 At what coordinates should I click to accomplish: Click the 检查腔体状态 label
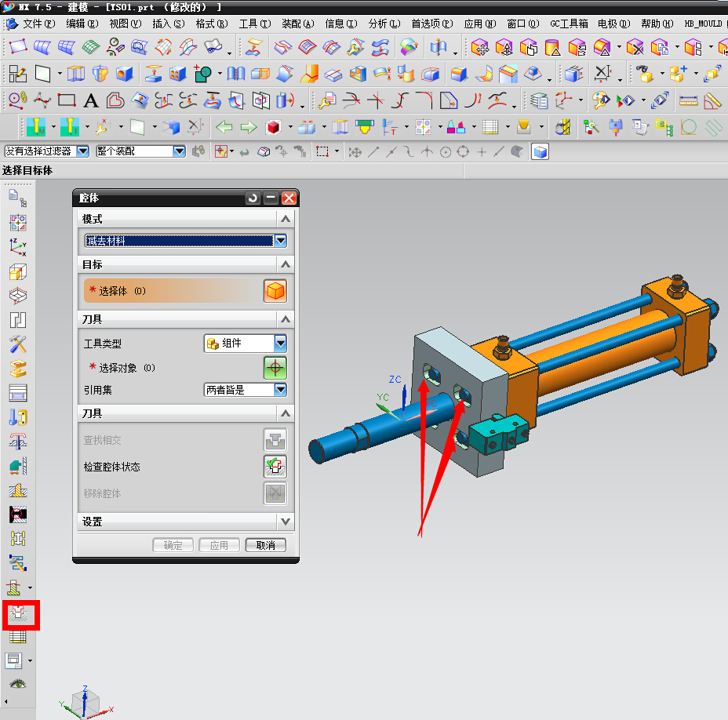[112, 467]
